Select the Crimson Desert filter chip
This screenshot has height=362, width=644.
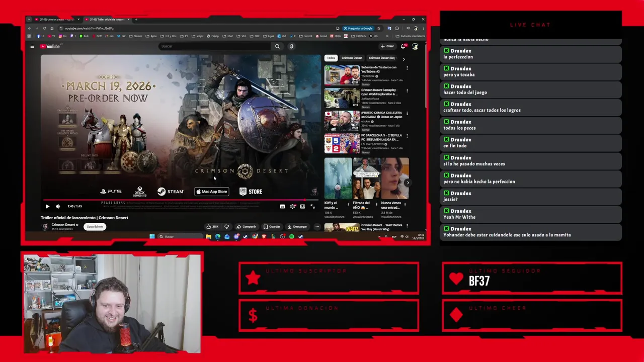point(352,58)
